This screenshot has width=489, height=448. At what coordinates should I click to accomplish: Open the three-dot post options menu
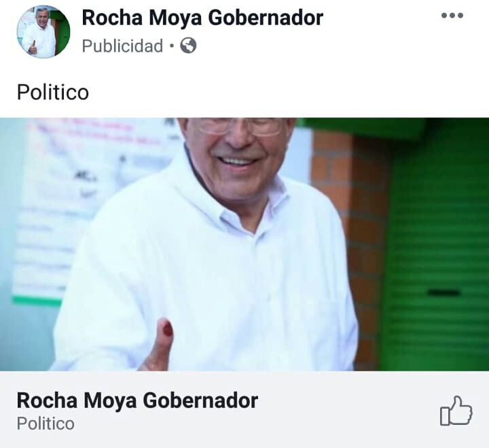click(452, 16)
